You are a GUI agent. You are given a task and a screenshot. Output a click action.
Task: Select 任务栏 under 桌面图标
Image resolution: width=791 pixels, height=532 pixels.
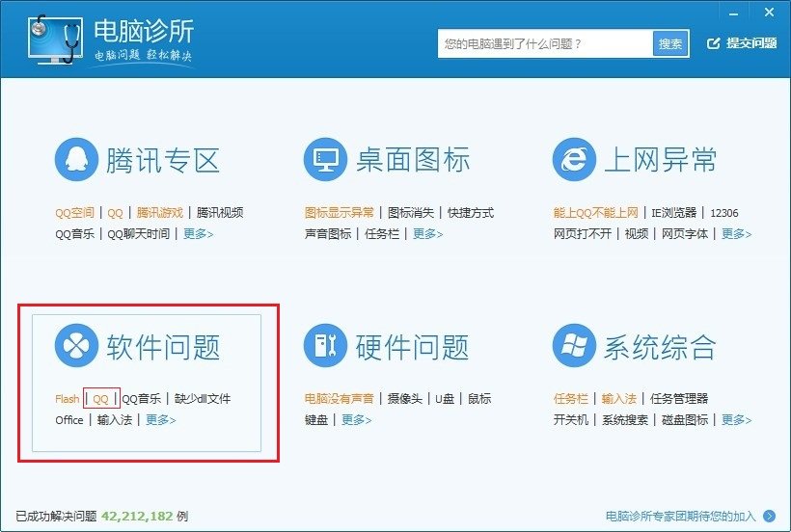(x=382, y=234)
